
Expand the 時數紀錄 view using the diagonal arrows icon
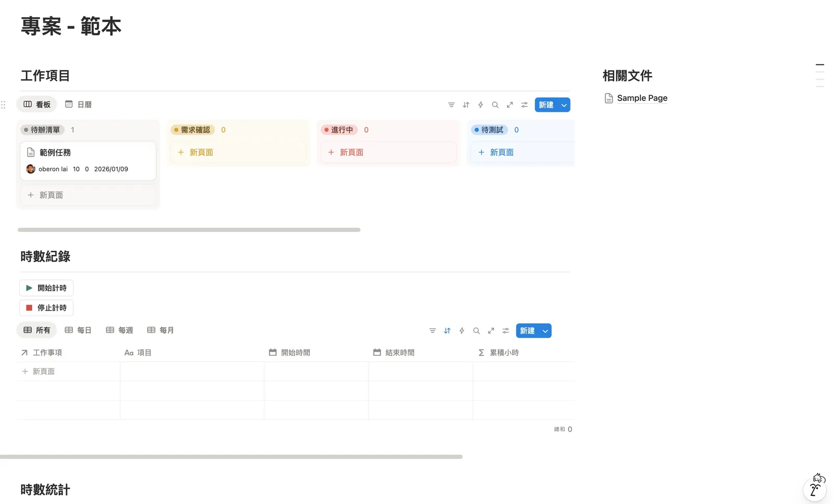(x=490, y=330)
